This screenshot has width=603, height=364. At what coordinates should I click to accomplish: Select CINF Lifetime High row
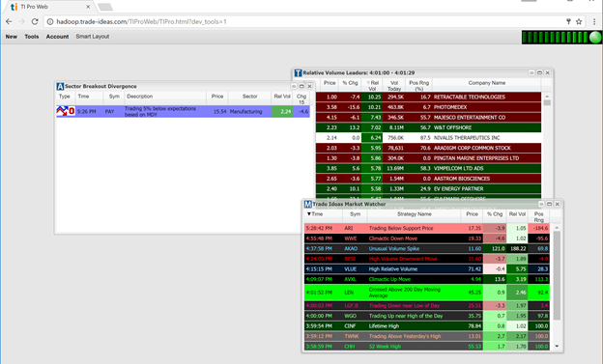pos(427,326)
